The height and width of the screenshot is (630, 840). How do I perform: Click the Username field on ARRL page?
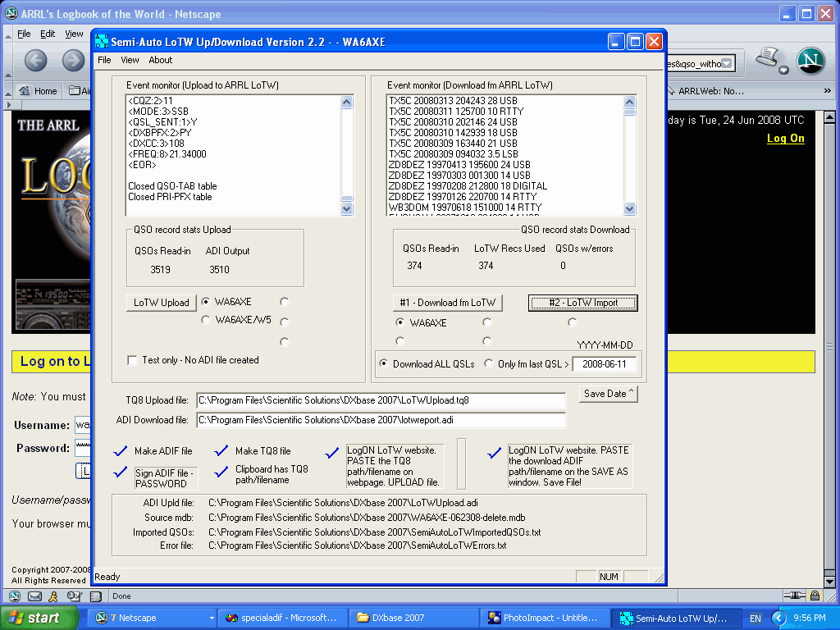[83, 426]
